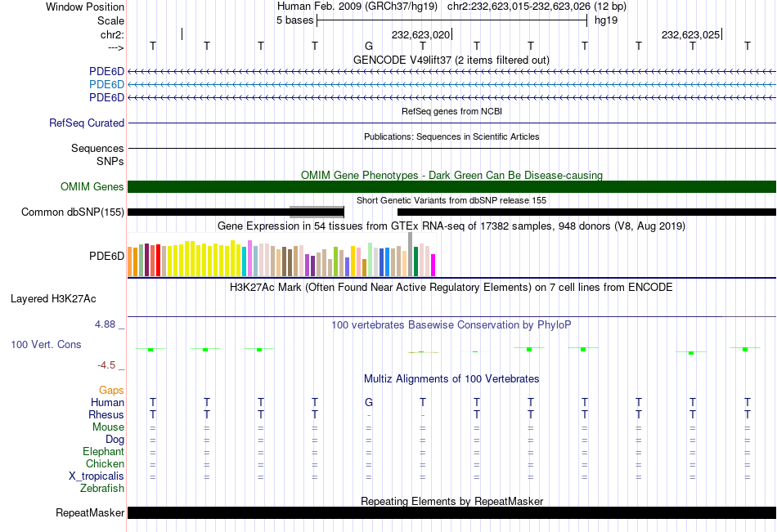Open Publications: Sequences in Scientific Articles title
777x532 pixels.
coord(451,136)
